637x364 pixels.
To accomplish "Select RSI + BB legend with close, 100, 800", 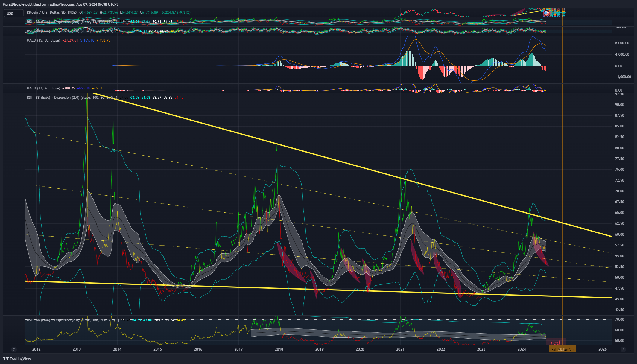I will [x=73, y=320].
